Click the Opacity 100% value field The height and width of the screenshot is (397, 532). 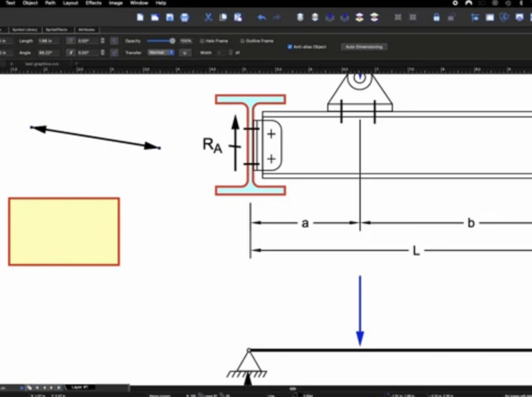[185, 41]
